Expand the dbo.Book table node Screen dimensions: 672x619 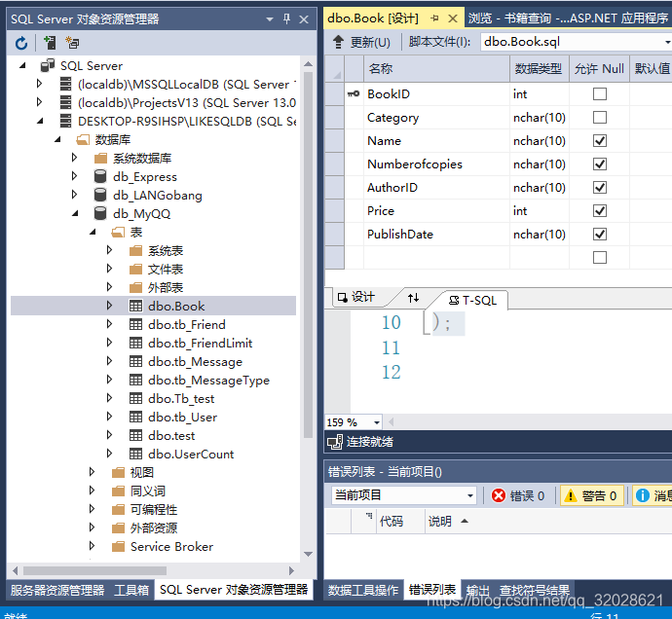[110, 306]
